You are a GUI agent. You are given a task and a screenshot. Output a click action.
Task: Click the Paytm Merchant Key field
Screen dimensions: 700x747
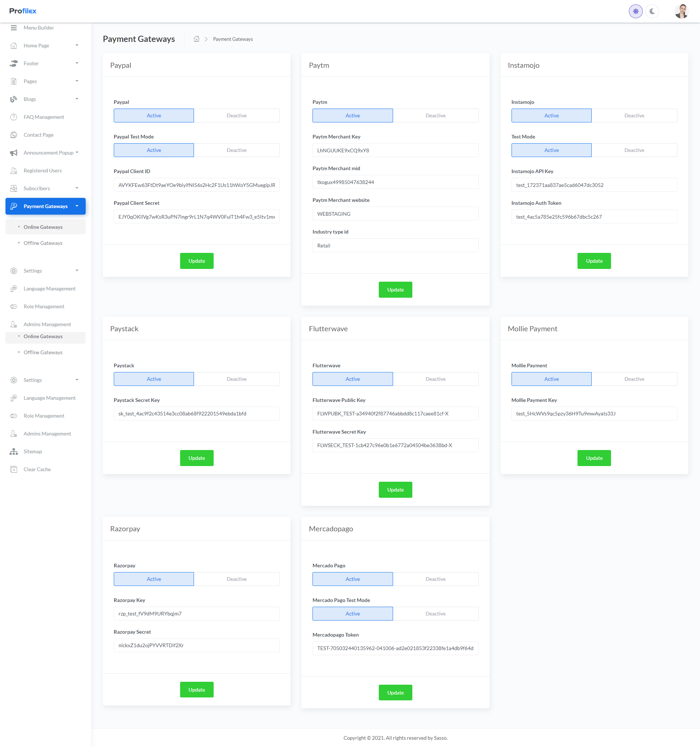(x=395, y=150)
